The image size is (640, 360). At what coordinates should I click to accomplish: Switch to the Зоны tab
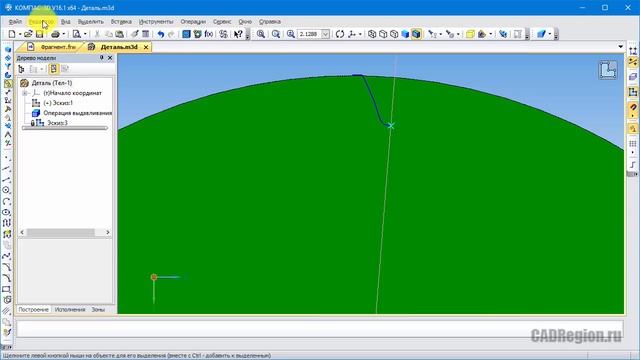98,309
